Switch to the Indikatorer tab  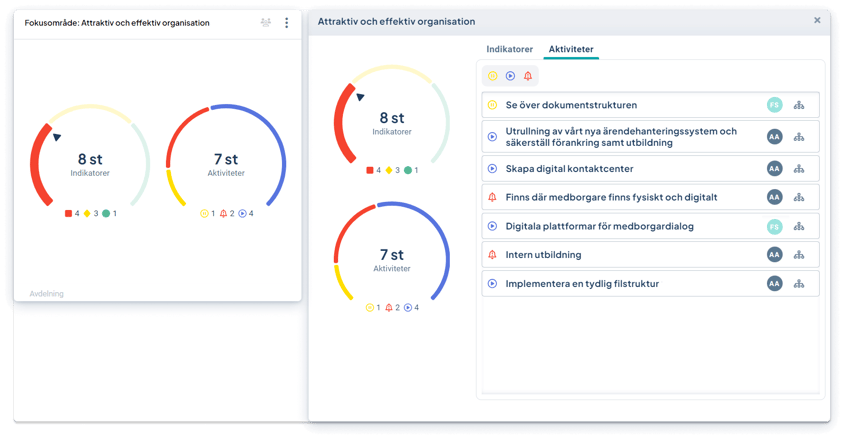(x=509, y=49)
